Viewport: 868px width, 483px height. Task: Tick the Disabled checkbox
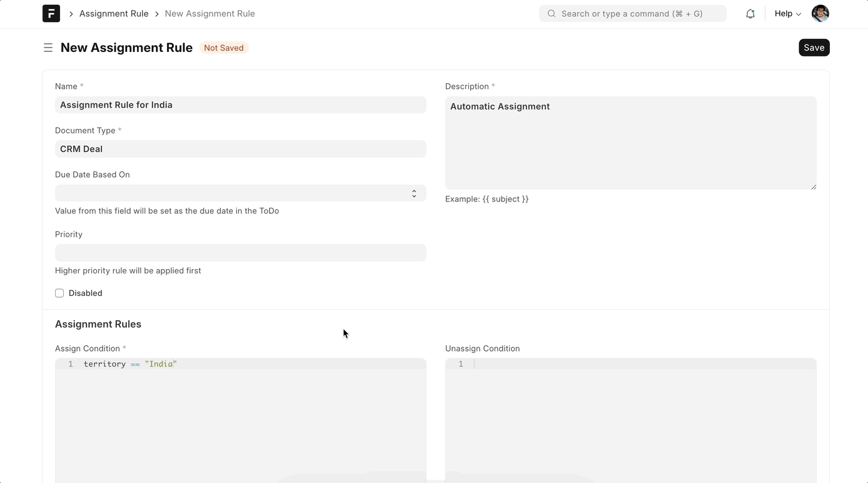click(59, 293)
